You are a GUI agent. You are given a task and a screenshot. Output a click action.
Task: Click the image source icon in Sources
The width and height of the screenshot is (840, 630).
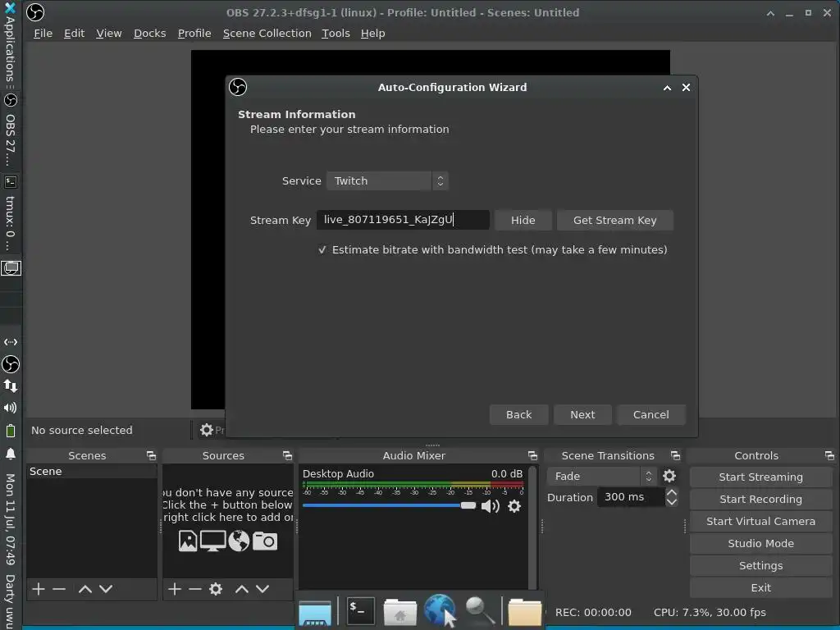pos(188,541)
